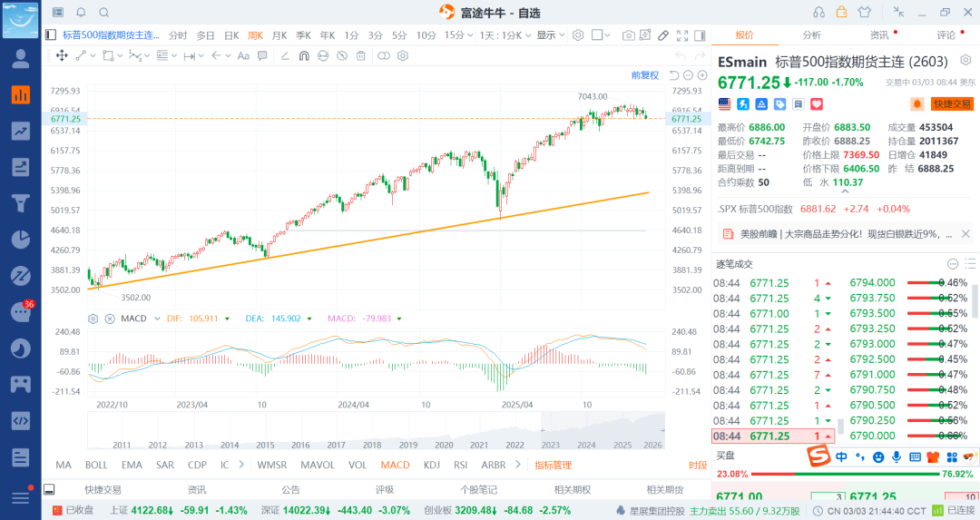Select the text Aa annotation tool

[243, 55]
